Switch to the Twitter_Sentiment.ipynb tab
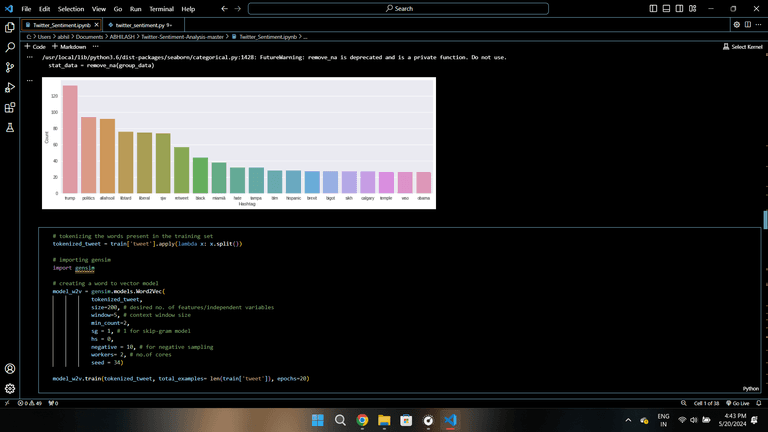 pos(62,25)
